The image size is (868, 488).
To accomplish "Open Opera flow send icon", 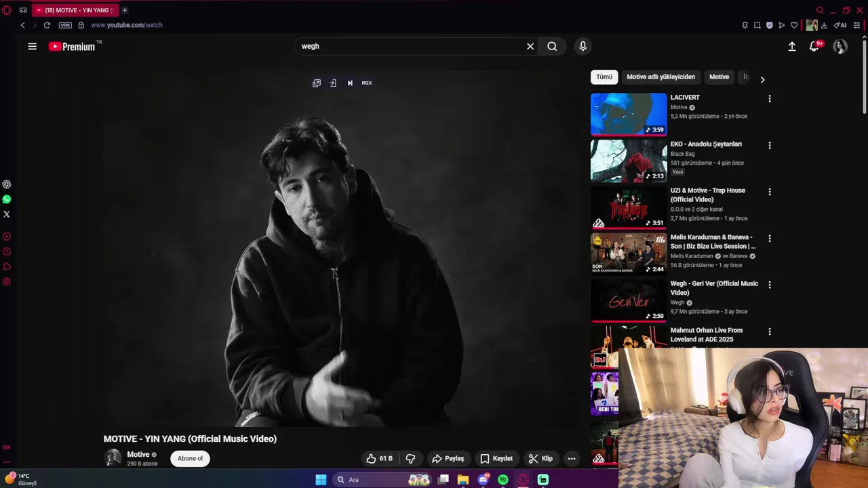I will pyautogui.click(x=781, y=25).
